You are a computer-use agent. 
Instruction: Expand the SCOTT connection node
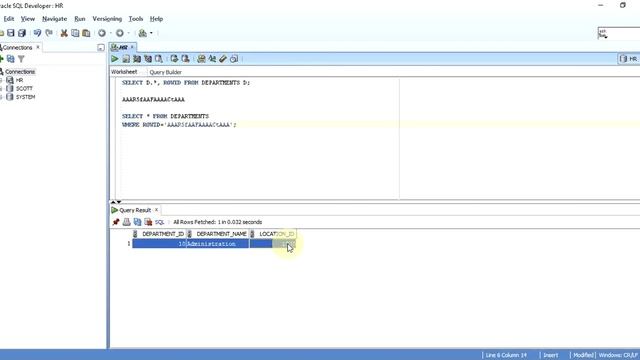point(1,89)
